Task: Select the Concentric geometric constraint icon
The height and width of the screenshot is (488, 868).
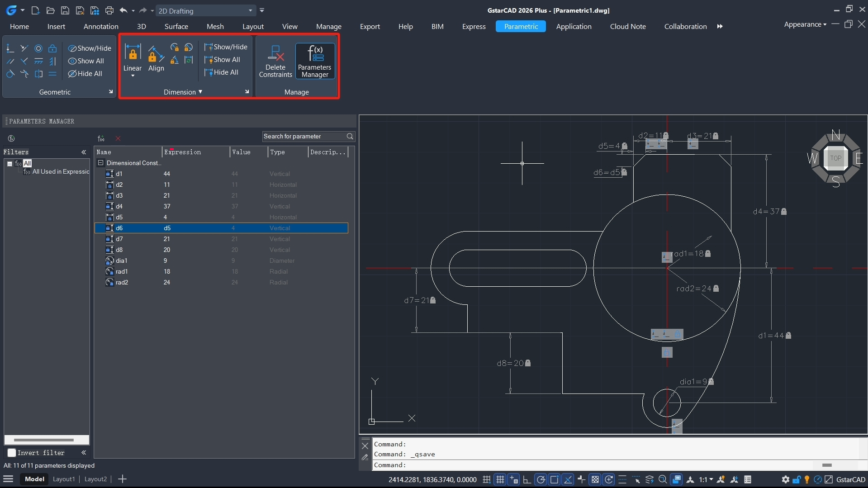Action: pos(38,48)
